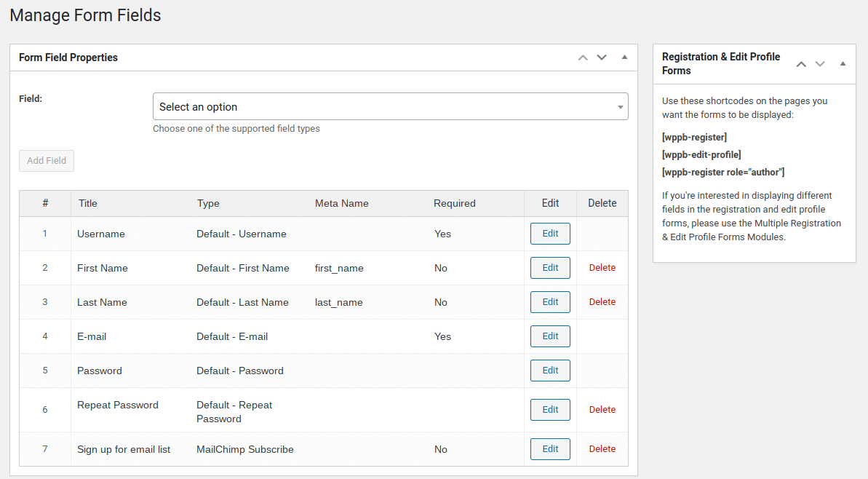Edit the Repeat Password field
Screen dimensions: 868x479
point(550,410)
